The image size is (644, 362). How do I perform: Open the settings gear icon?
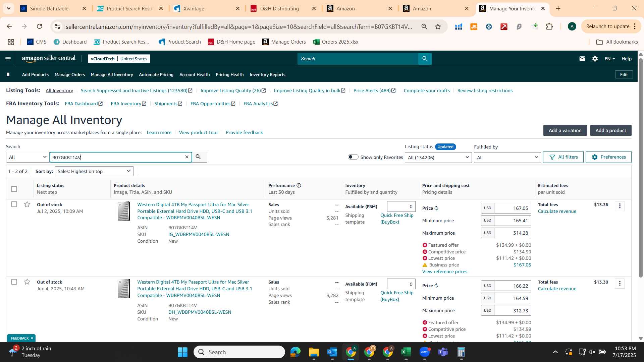click(x=595, y=59)
